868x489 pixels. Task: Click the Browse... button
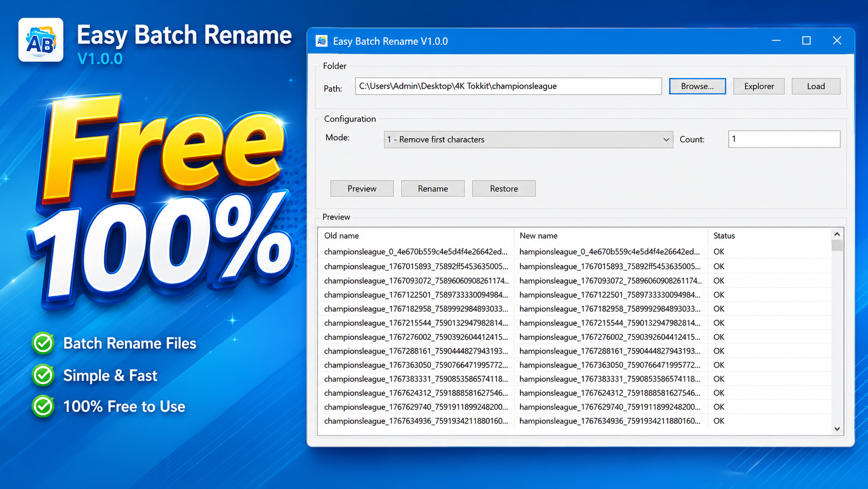[697, 86]
